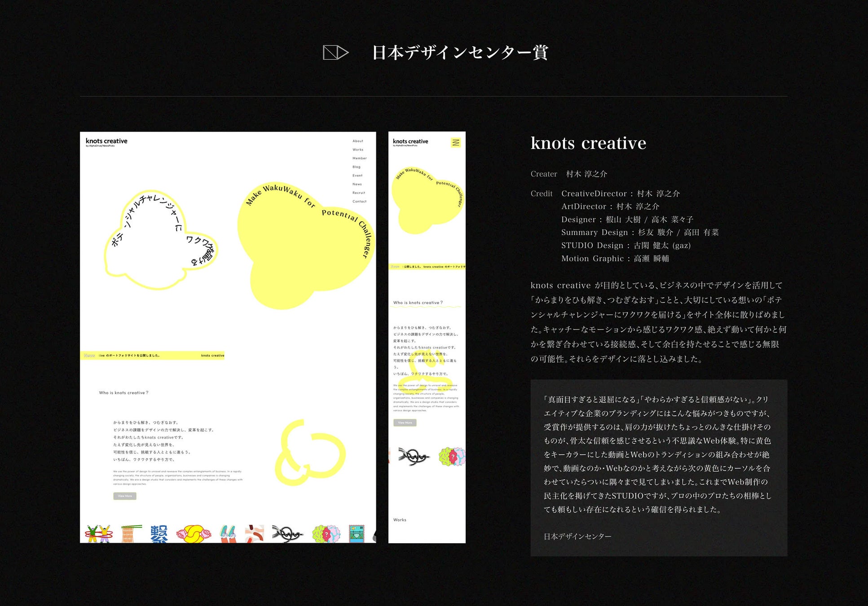
Task: Open the Contact navigation link
Action: coord(359,202)
